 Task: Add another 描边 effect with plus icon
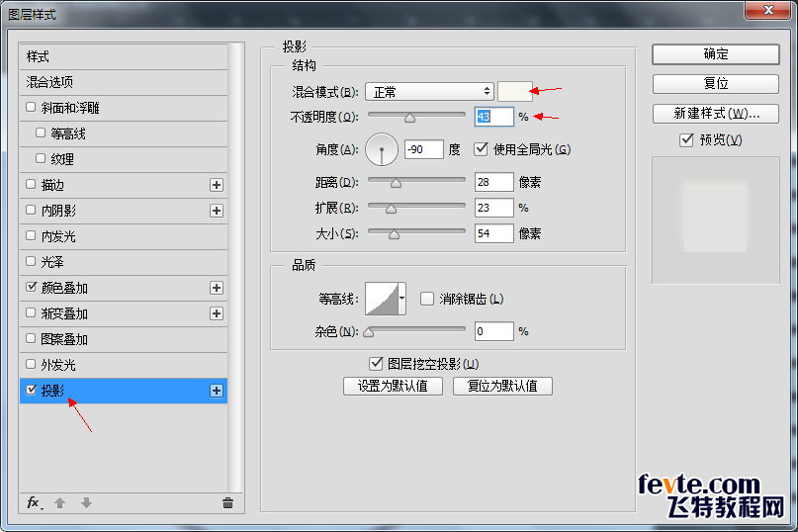pyautogui.click(x=217, y=185)
